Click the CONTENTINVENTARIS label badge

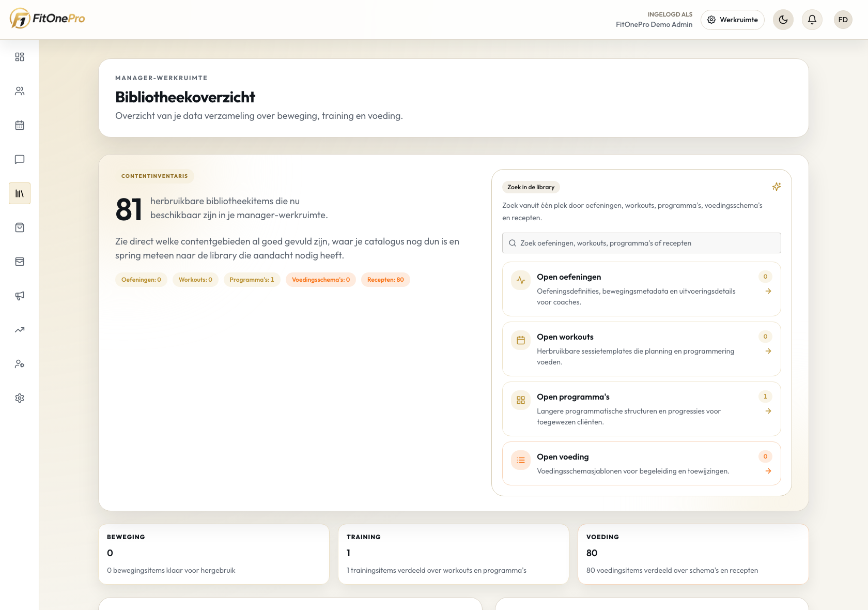[x=154, y=176]
